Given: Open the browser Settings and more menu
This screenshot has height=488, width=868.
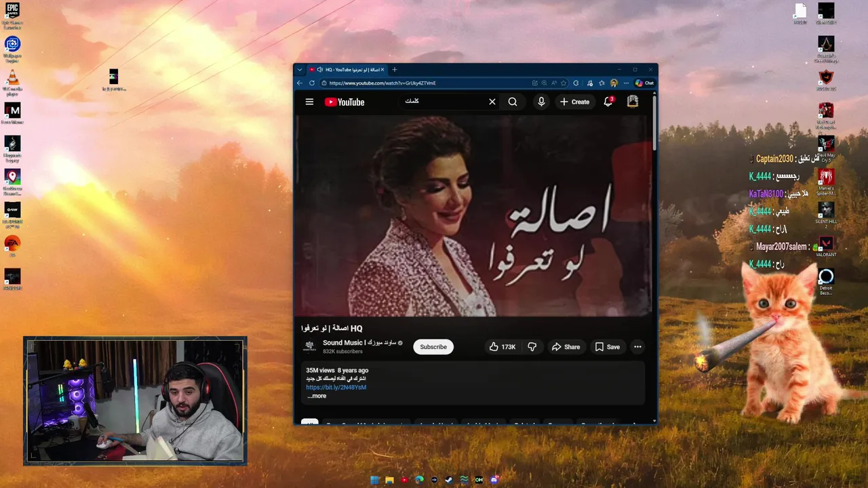Looking at the screenshot, I should [x=626, y=83].
